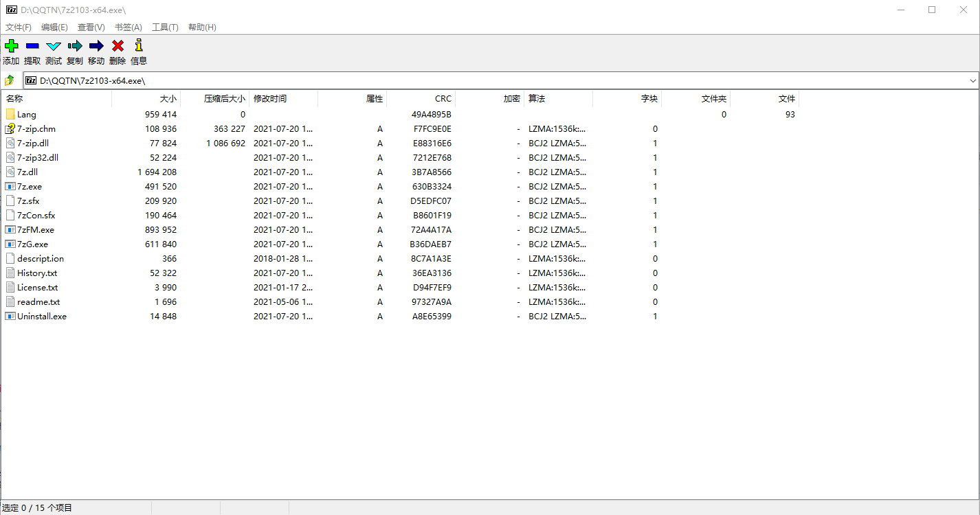Sort by the 名称 column header
This screenshot has width=980, height=515.
click(x=56, y=99)
